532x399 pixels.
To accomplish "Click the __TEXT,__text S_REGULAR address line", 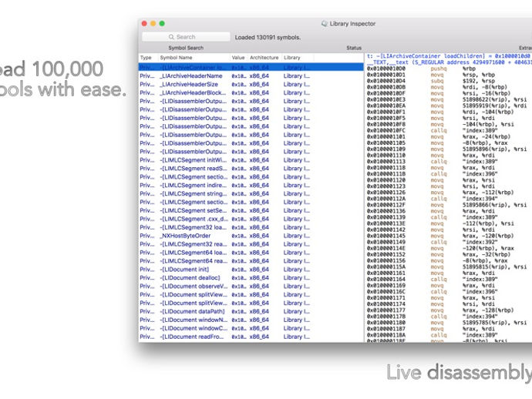I will tap(450, 62).
